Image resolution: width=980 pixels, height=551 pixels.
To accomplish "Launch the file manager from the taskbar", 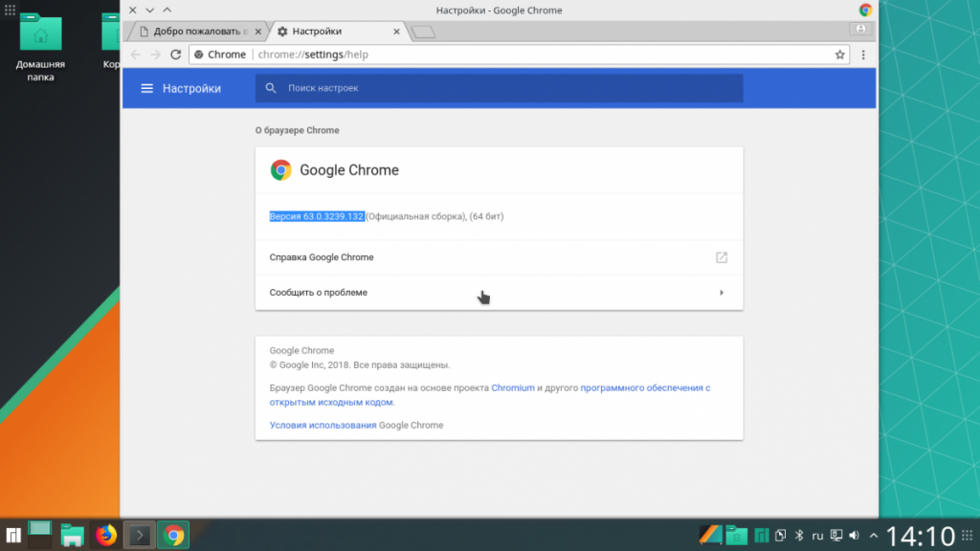I will point(73,536).
